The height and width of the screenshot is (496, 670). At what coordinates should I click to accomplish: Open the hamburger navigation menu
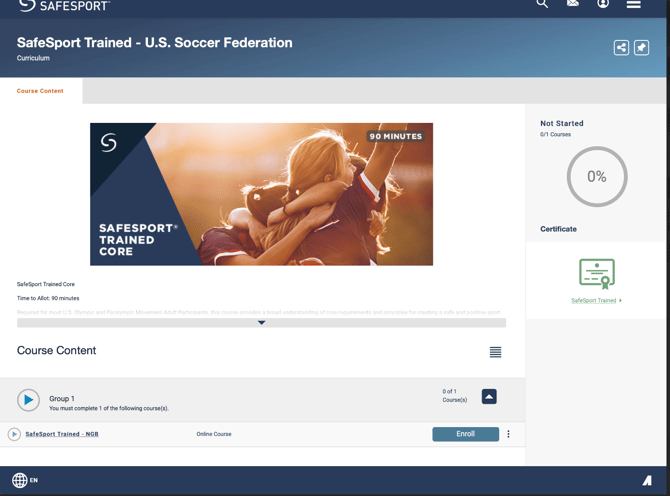[x=634, y=4]
